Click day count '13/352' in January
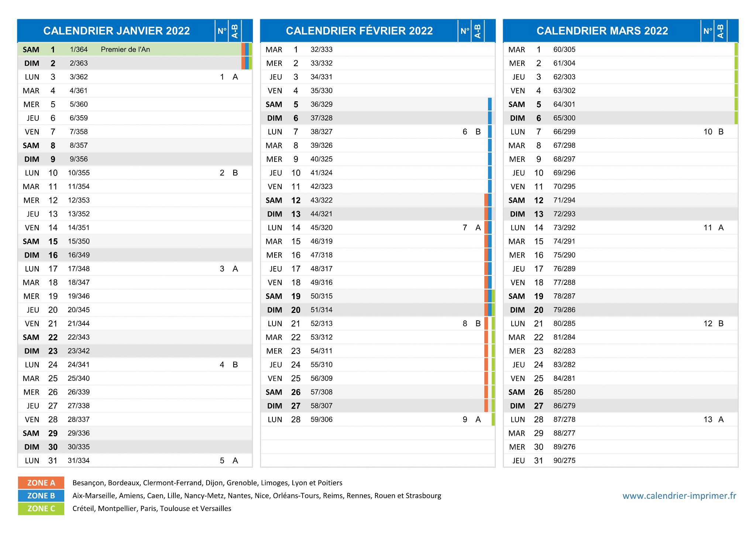756x535 pixels. (x=79, y=214)
